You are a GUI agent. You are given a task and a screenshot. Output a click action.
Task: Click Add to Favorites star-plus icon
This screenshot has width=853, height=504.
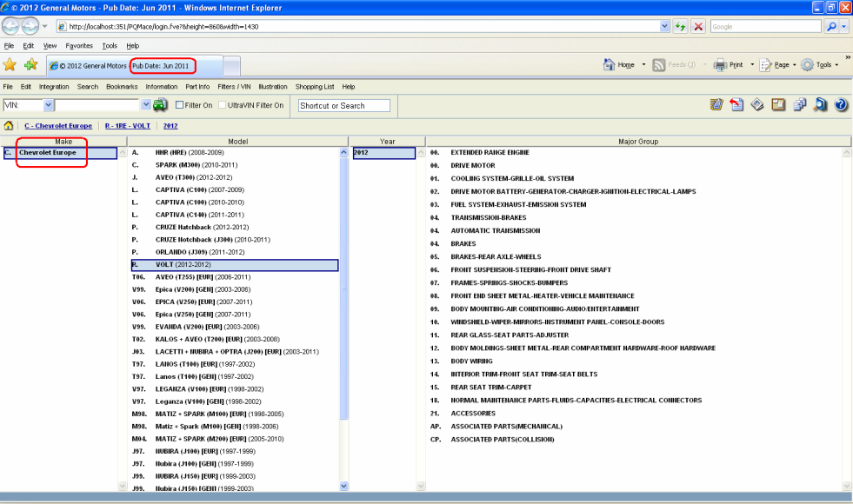tap(30, 64)
